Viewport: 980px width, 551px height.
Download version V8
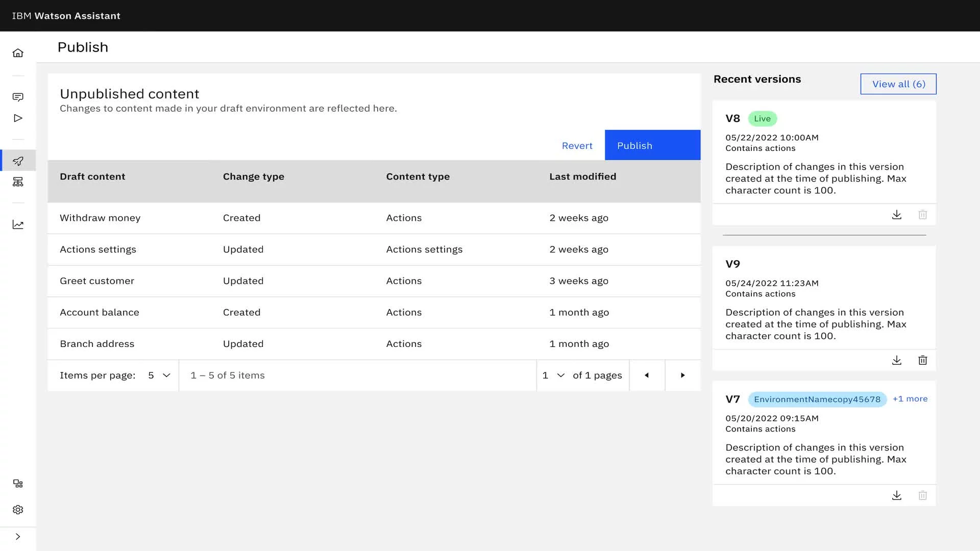tap(897, 215)
